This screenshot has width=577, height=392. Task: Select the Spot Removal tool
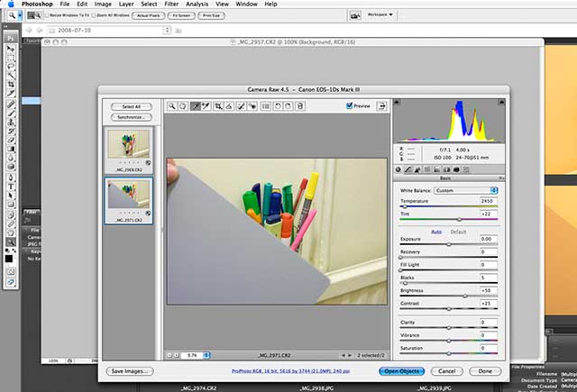click(241, 106)
